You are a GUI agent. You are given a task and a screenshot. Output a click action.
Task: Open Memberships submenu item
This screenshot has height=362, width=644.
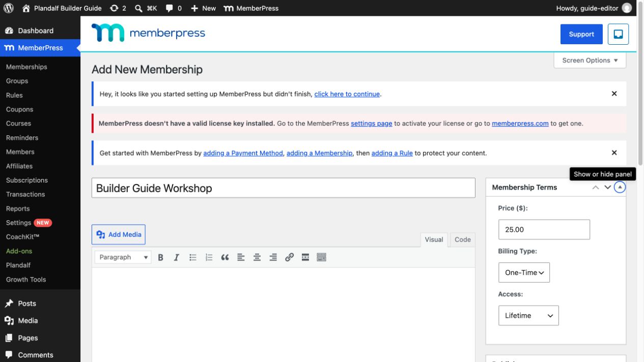coord(26,67)
